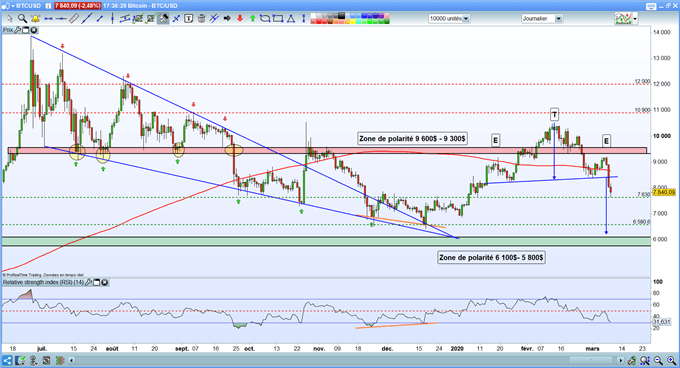Close the RSI indicator panel
This screenshot has height=368, width=680.
pos(105,283)
